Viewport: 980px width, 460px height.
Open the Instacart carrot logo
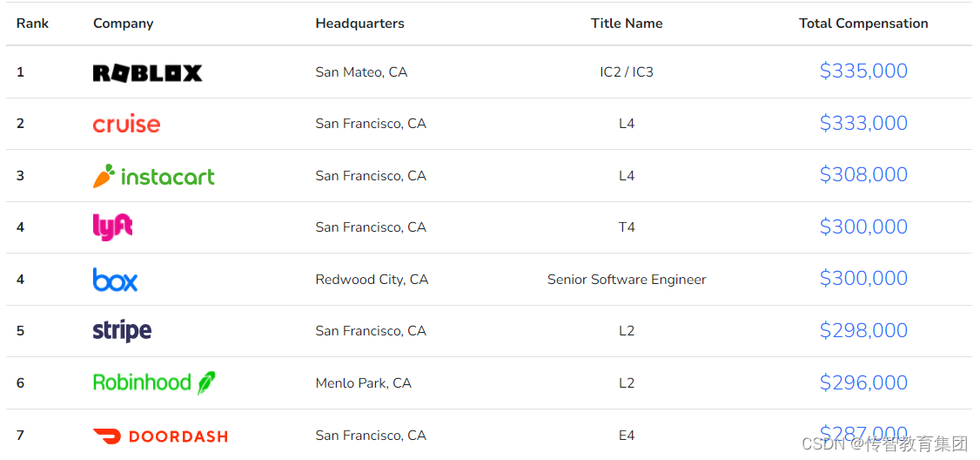coord(154,176)
